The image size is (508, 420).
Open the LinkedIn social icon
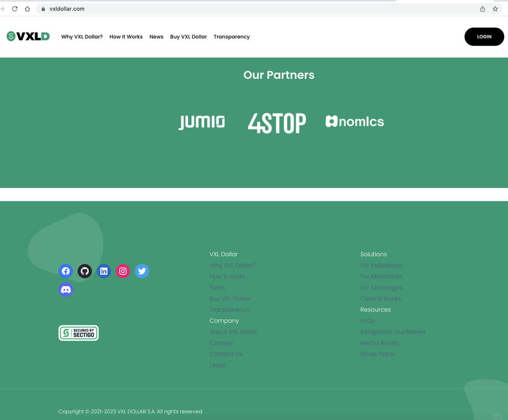tap(103, 271)
